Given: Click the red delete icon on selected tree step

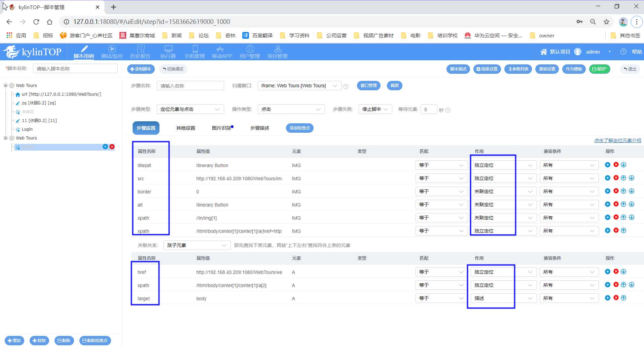Looking at the screenshot, I should tap(112, 147).
